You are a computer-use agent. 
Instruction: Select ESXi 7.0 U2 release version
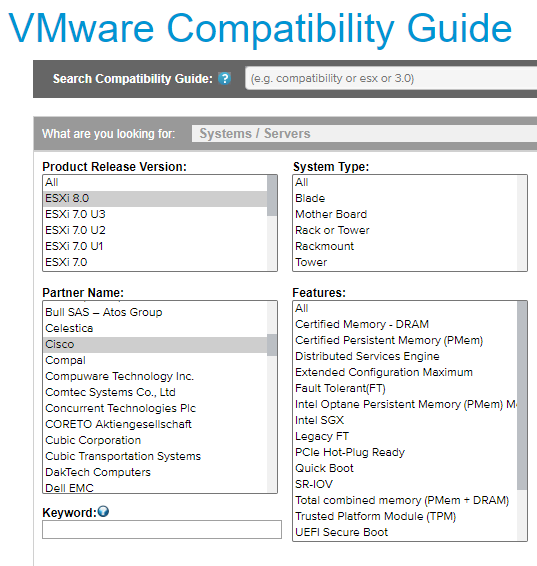pyautogui.click(x=155, y=230)
